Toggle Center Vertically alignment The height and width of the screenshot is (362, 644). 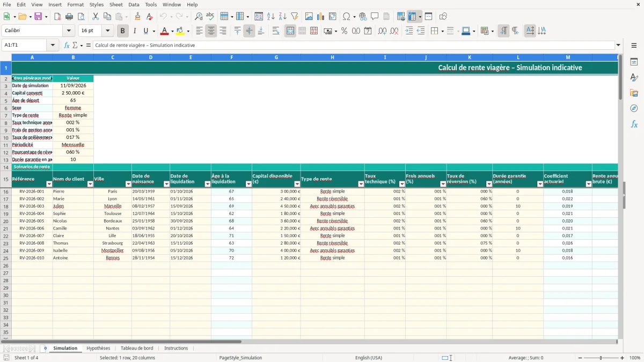249,31
